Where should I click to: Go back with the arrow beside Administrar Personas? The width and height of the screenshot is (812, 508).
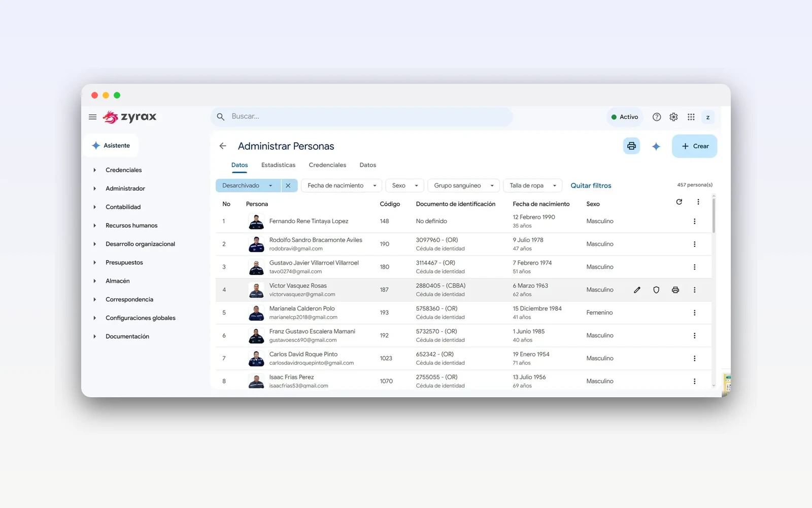click(x=223, y=146)
